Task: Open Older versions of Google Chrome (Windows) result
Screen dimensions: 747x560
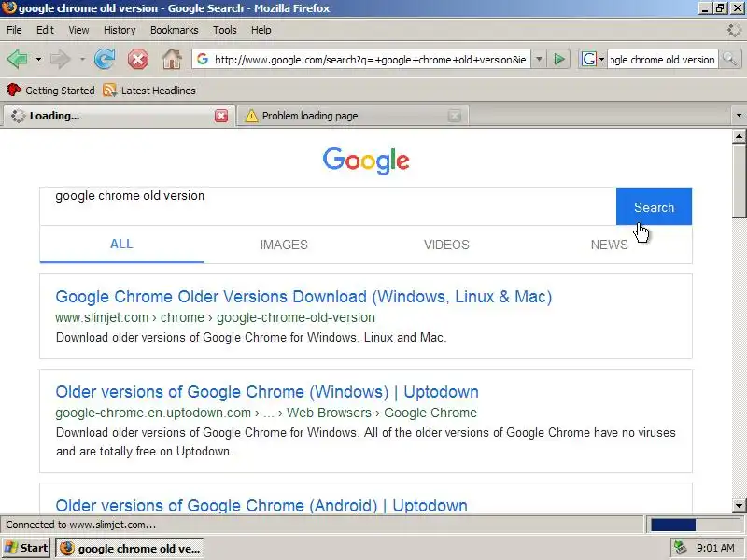Action: tap(267, 392)
